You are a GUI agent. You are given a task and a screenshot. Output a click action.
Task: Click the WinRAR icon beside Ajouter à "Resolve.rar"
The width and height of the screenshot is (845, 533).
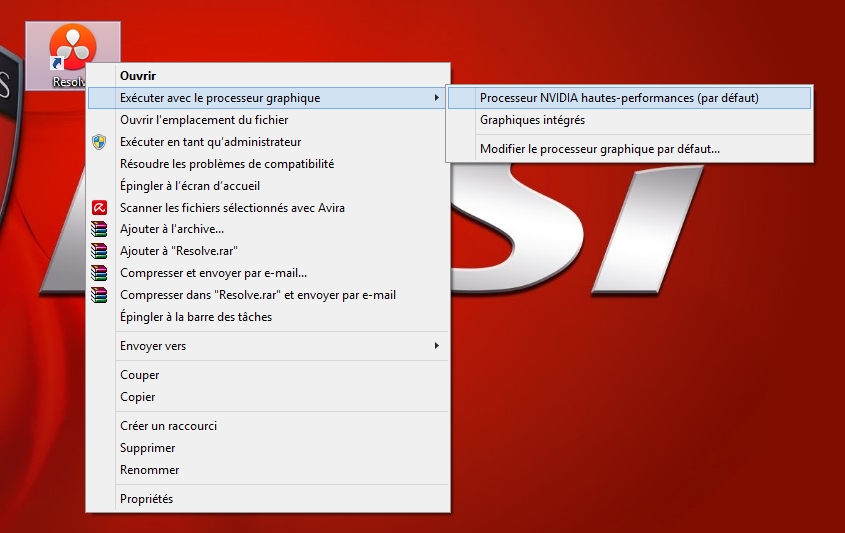pyautogui.click(x=99, y=251)
